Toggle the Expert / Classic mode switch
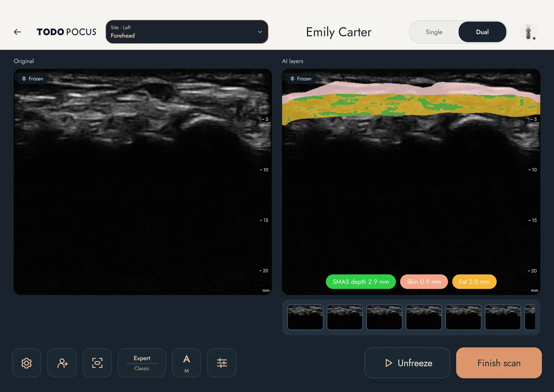Screen dimensions: 554x392 point(142,363)
